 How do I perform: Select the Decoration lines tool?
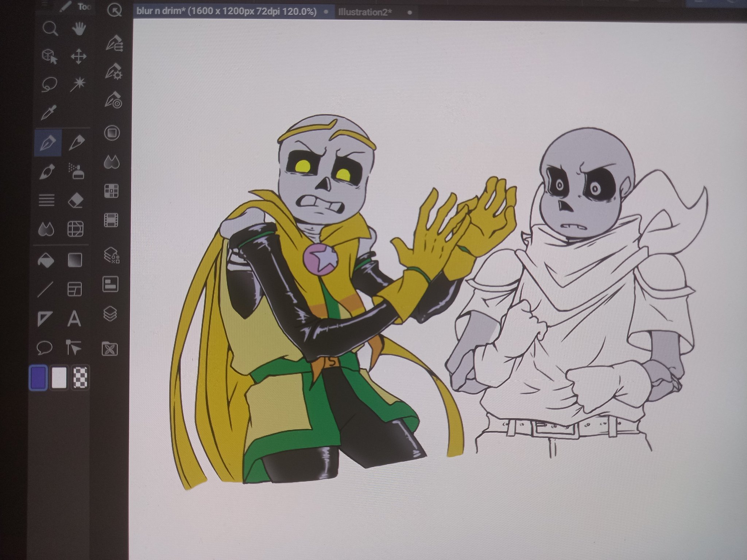47,201
